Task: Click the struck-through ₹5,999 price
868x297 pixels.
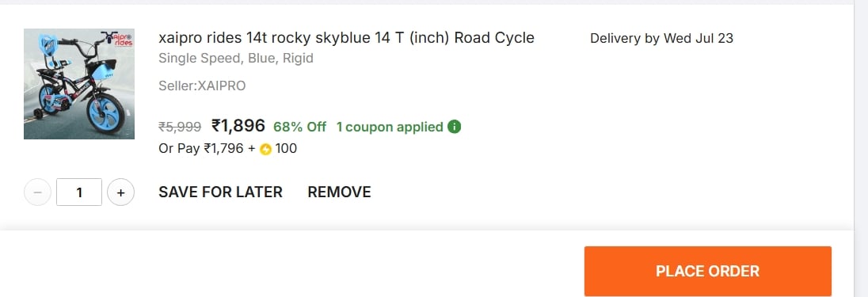Action: (x=180, y=128)
